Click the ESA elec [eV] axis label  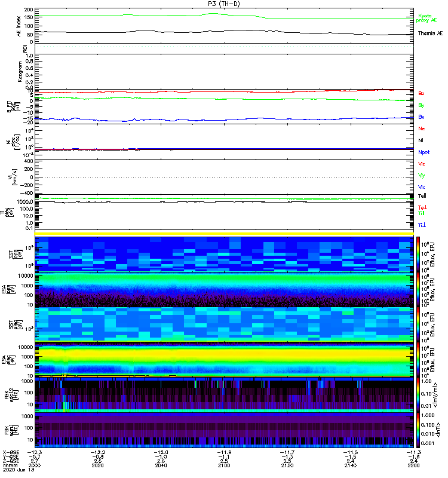click(8, 360)
